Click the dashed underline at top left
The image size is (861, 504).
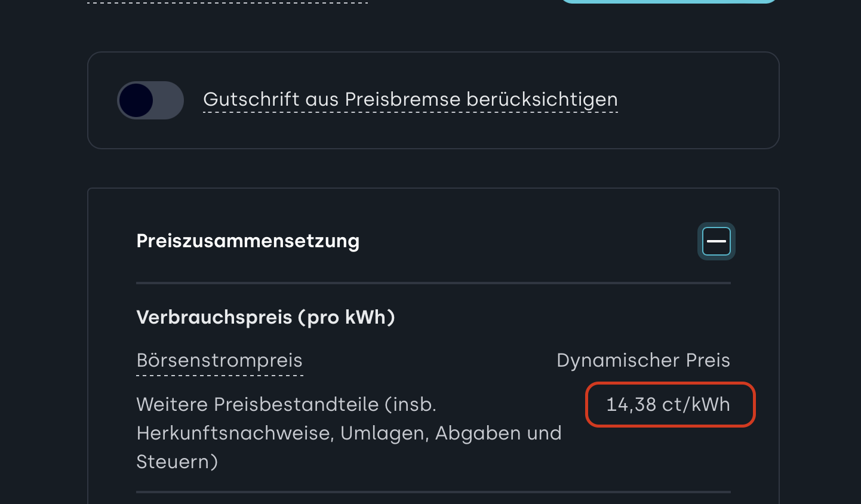tap(227, 2)
